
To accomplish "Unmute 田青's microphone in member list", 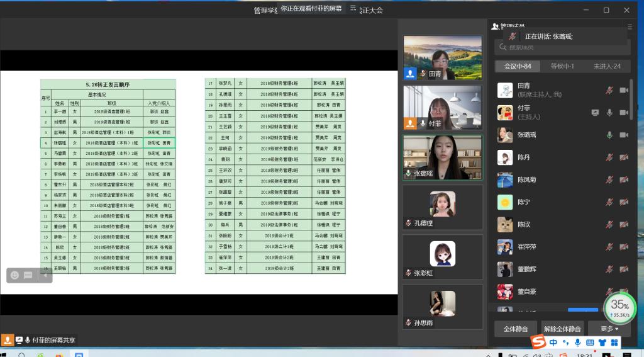I will 609,91.
